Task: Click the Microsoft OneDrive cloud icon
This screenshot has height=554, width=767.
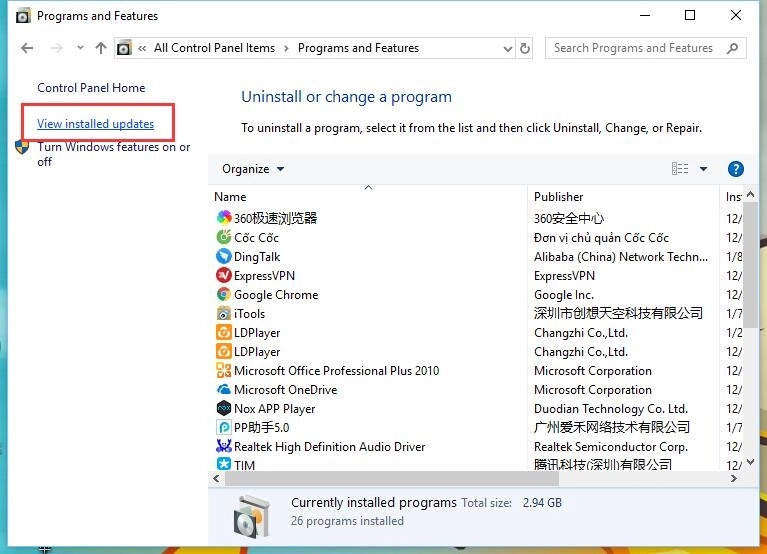Action: point(224,389)
